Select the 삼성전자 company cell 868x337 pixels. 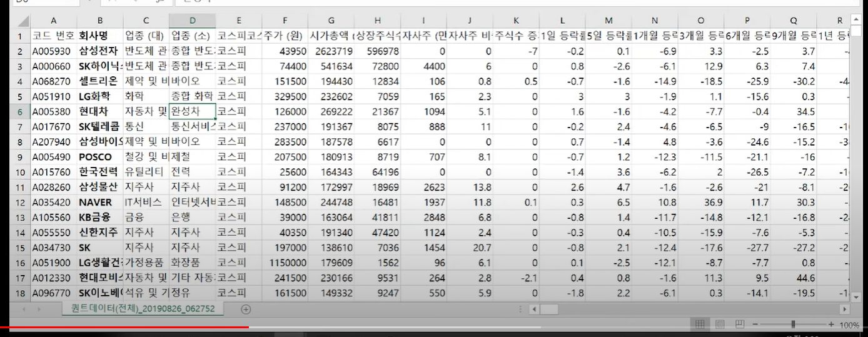(x=100, y=51)
